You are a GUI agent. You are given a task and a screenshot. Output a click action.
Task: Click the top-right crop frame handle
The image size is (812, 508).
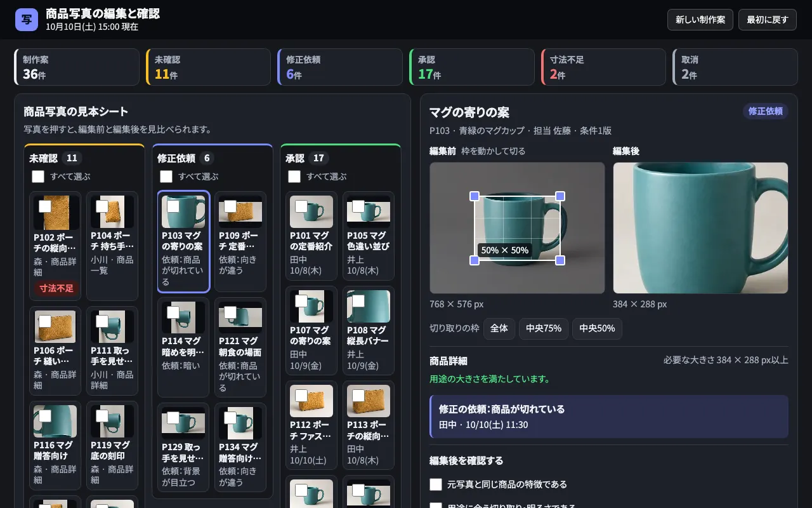(560, 196)
